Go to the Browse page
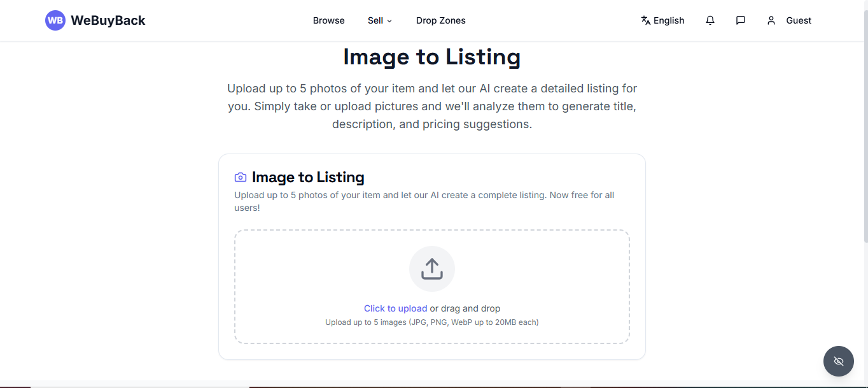 tap(329, 20)
